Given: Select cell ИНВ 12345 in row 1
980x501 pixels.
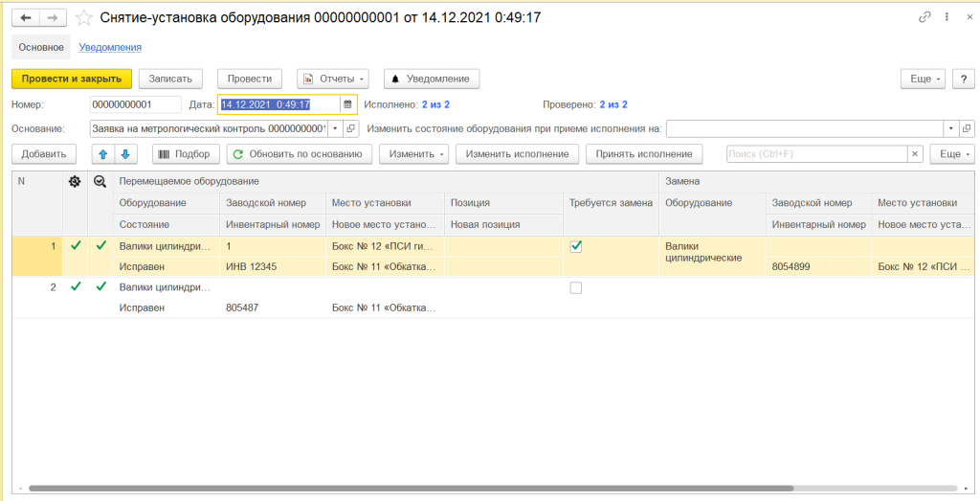Looking at the screenshot, I should tap(273, 267).
